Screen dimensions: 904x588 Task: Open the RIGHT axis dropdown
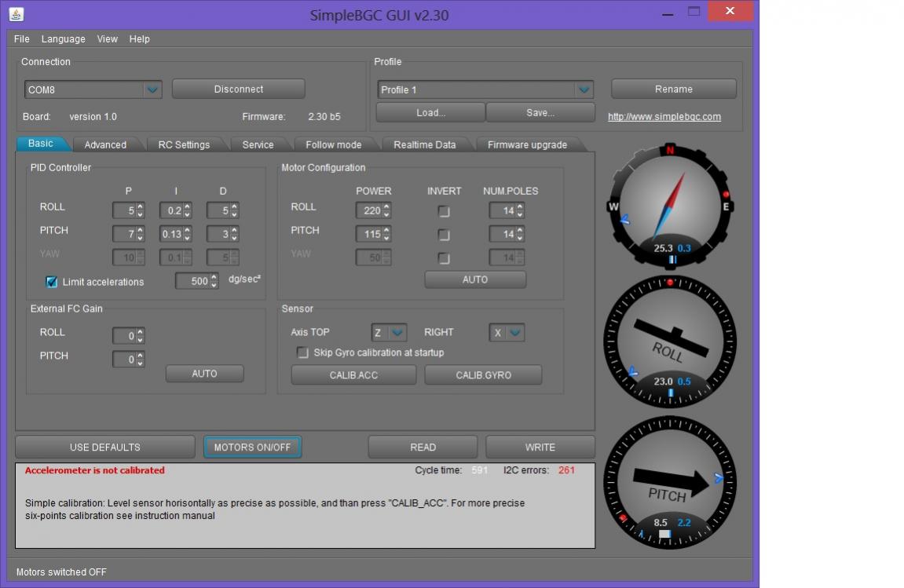pyautogui.click(x=507, y=333)
